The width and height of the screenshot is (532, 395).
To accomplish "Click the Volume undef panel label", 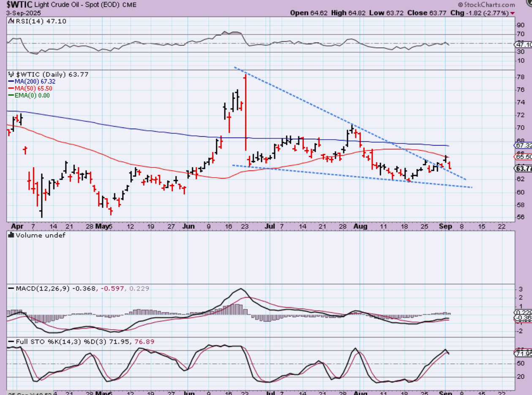I will [40, 235].
